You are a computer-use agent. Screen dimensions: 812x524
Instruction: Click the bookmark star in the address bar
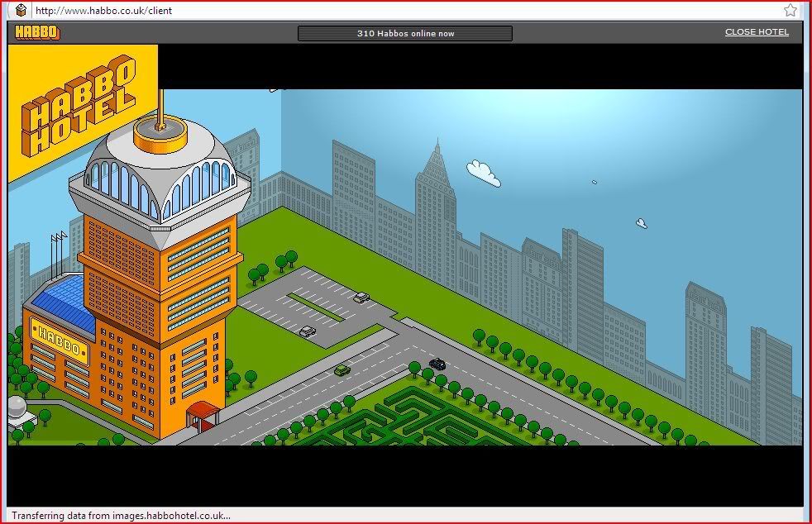click(791, 11)
